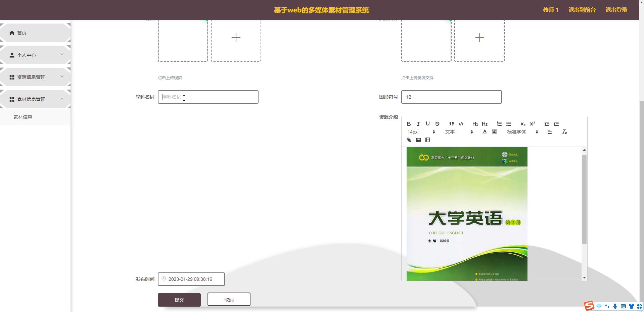Insert a blockquote with quote icon
This screenshot has width=644, height=312.
452,124
